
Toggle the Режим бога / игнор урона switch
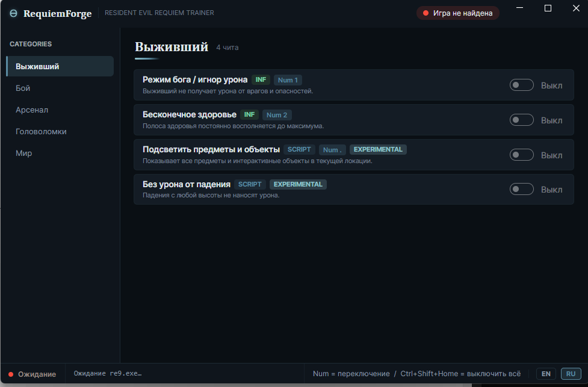[x=521, y=85]
